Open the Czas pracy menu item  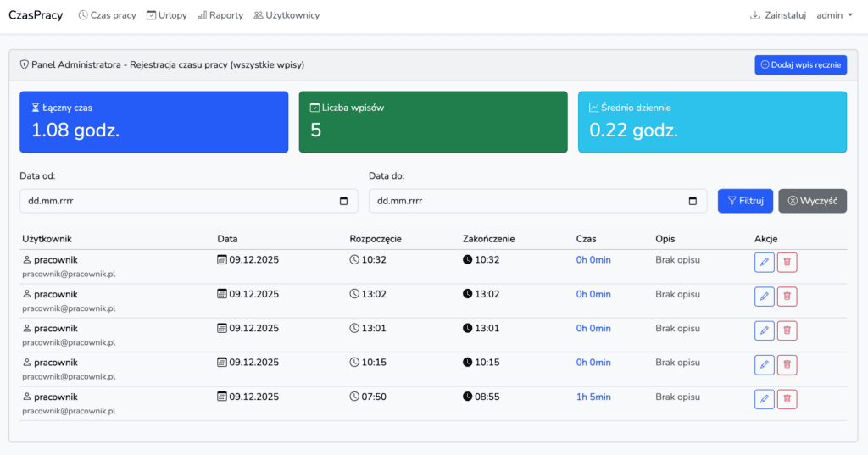(107, 15)
